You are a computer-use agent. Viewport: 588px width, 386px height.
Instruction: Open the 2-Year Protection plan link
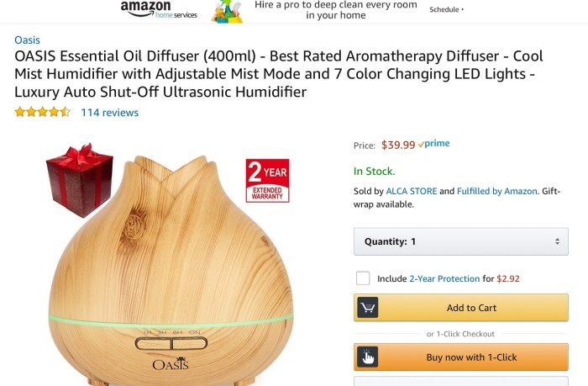click(x=444, y=278)
